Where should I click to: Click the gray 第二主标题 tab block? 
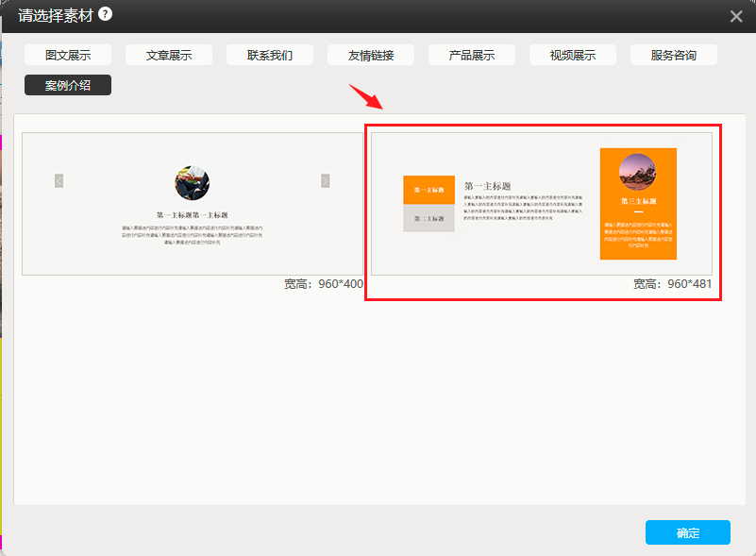click(428, 218)
